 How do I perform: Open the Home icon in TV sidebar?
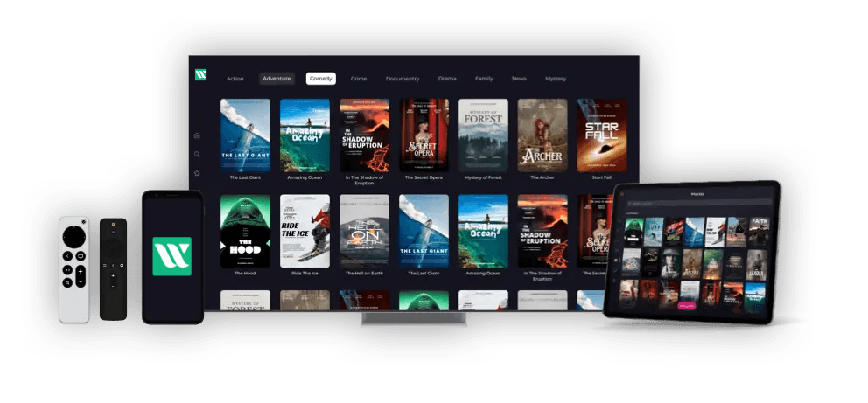[x=197, y=135]
